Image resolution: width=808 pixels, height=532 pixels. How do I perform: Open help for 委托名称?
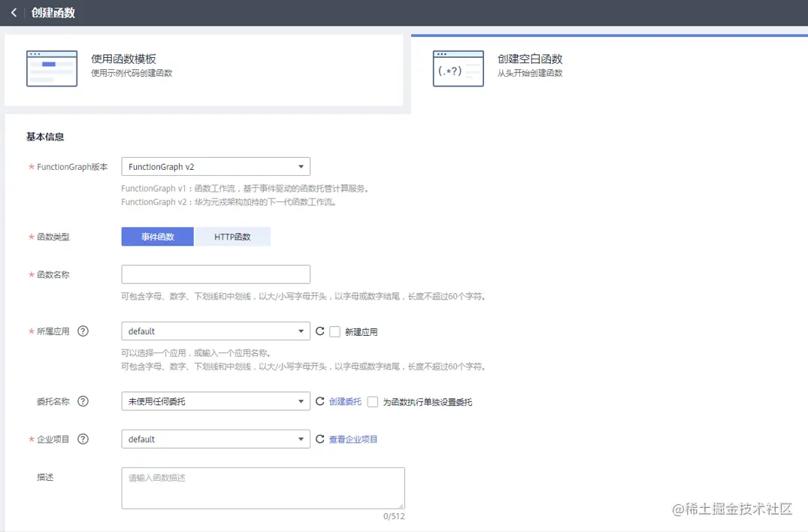click(x=83, y=401)
